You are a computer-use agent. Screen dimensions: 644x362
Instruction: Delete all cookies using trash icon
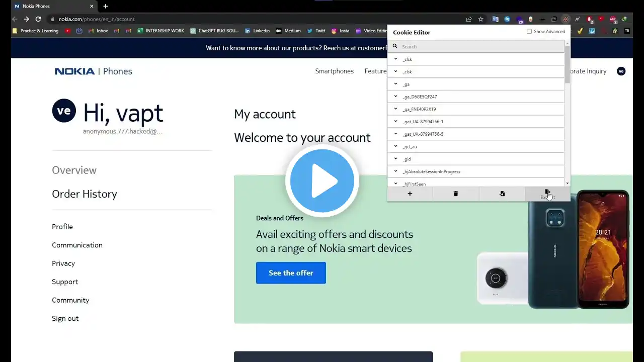(456, 194)
